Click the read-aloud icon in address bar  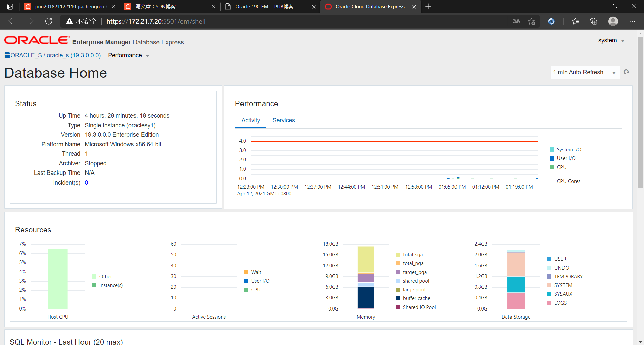pyautogui.click(x=516, y=21)
